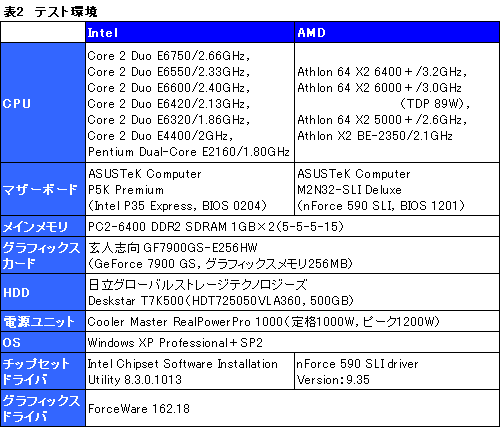
Task: Click the AMD column header
Action: click(397, 32)
